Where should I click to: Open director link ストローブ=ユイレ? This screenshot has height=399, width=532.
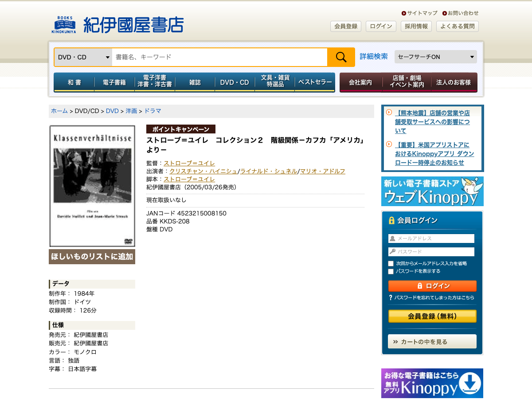pyautogui.click(x=189, y=163)
